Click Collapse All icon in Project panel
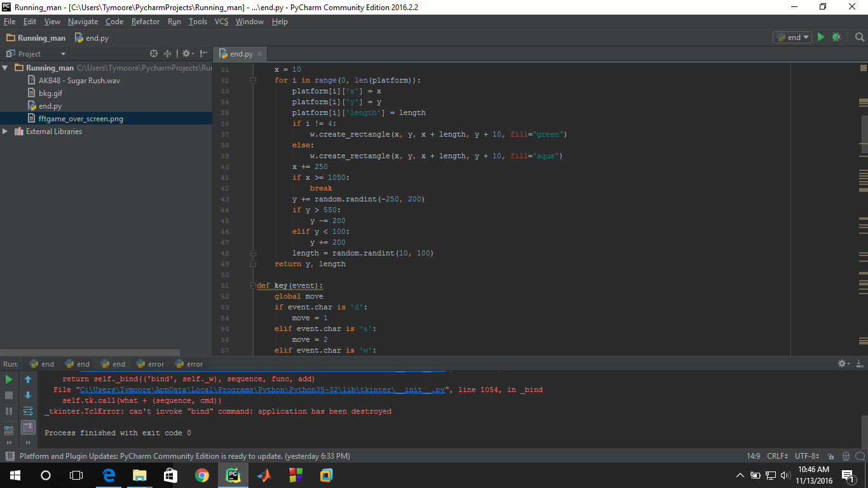The height and width of the screenshot is (488, 868). [x=168, y=54]
